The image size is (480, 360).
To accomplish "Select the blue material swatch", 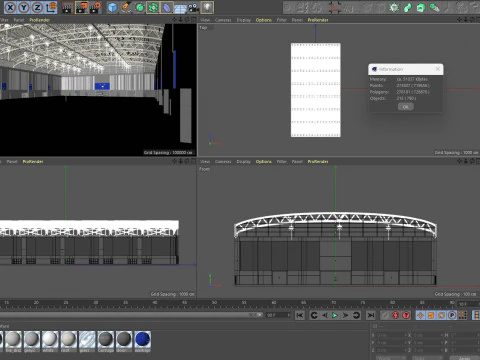I will [143, 339].
